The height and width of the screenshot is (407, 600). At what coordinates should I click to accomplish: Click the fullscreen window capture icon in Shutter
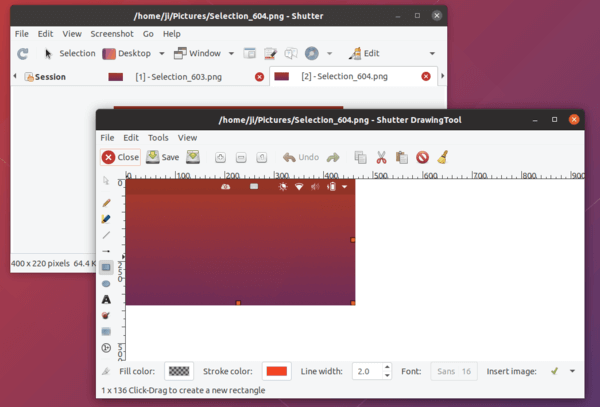pyautogui.click(x=249, y=54)
